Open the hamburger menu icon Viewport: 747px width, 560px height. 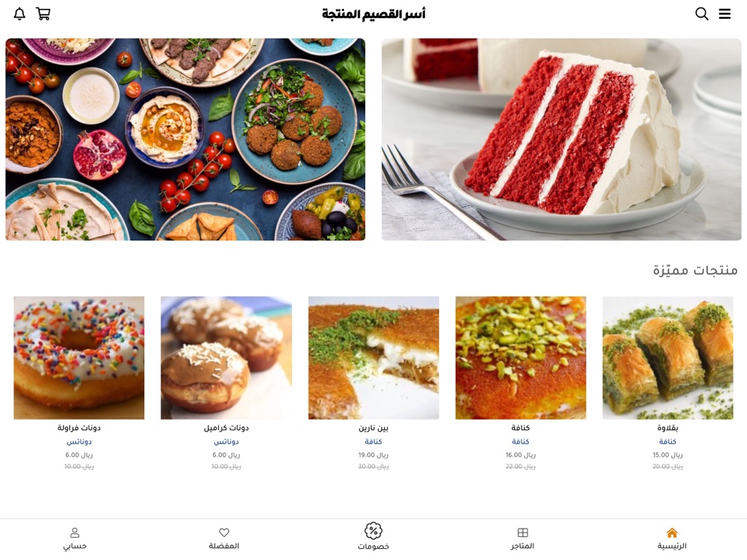(x=725, y=13)
